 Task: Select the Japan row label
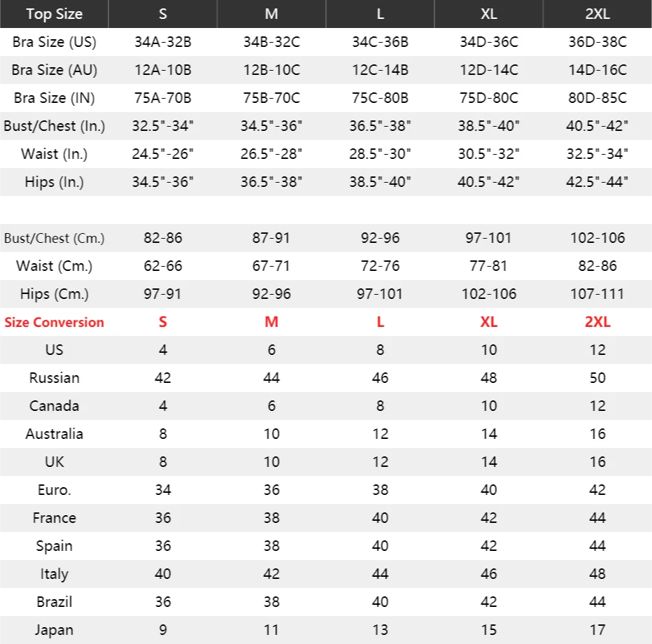[x=54, y=630]
